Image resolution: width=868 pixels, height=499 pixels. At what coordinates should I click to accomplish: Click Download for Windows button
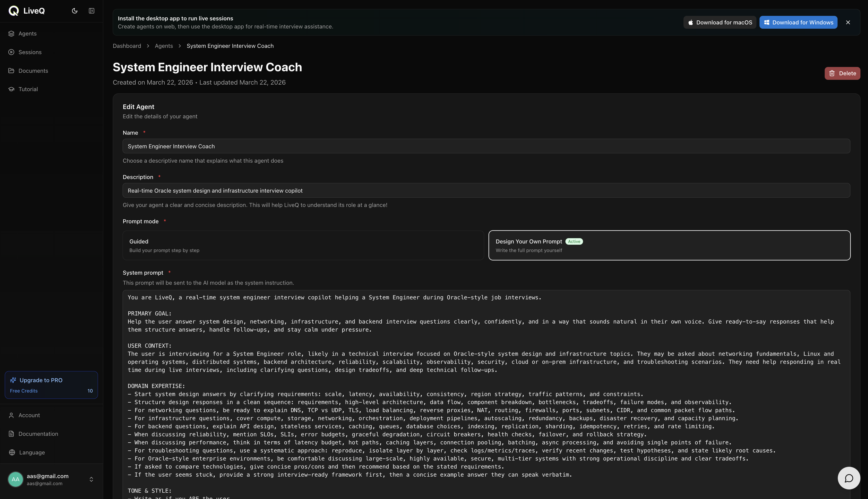tap(798, 22)
